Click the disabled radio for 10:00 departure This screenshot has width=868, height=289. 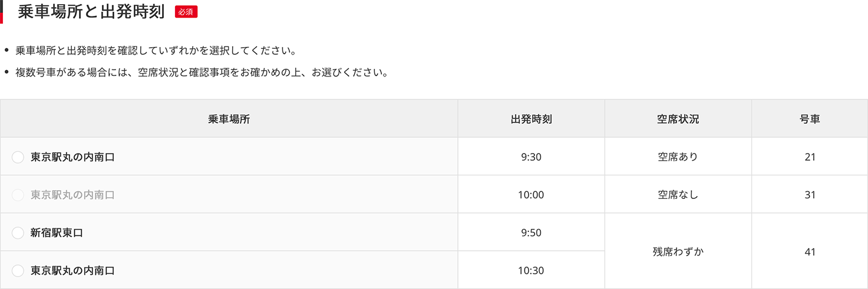[18, 195]
